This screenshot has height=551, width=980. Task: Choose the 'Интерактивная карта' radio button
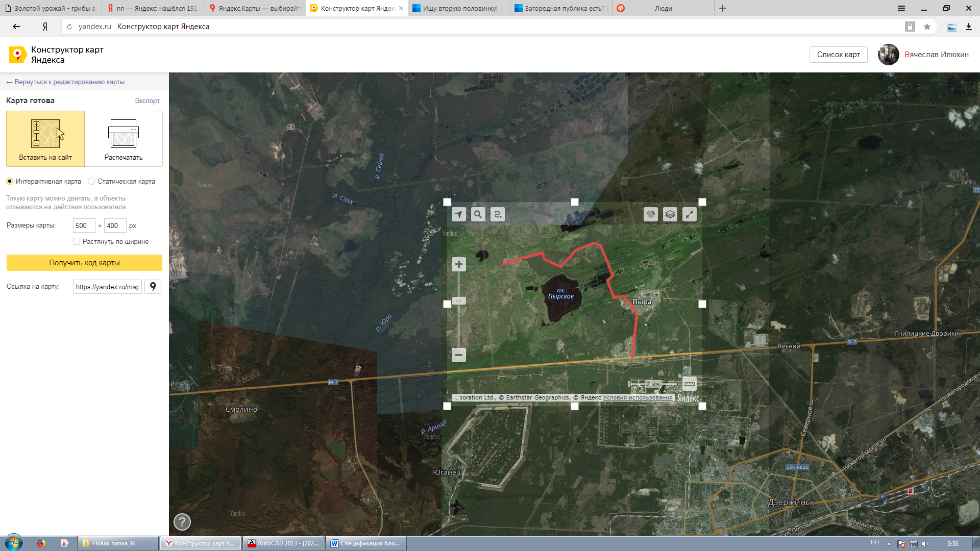pyautogui.click(x=10, y=181)
